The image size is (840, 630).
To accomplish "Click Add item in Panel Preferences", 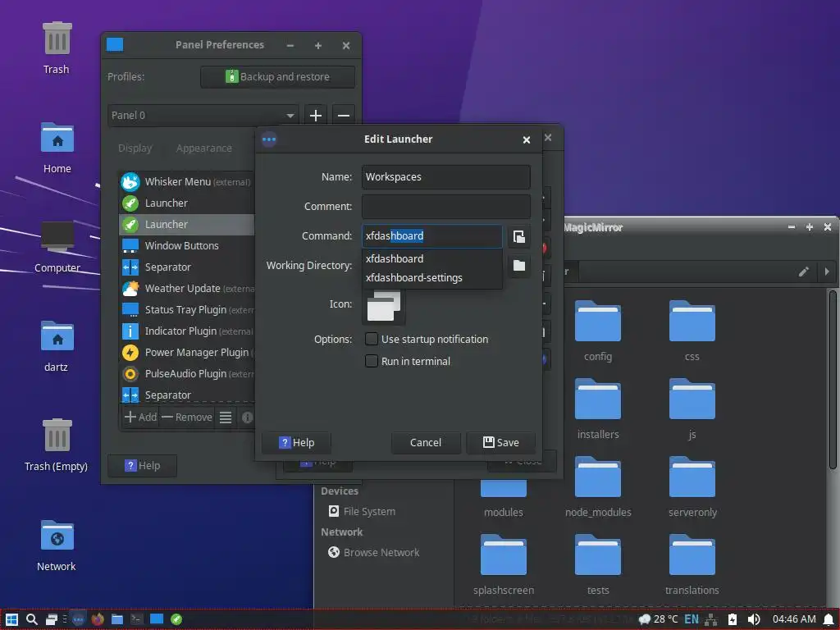I will [x=141, y=417].
